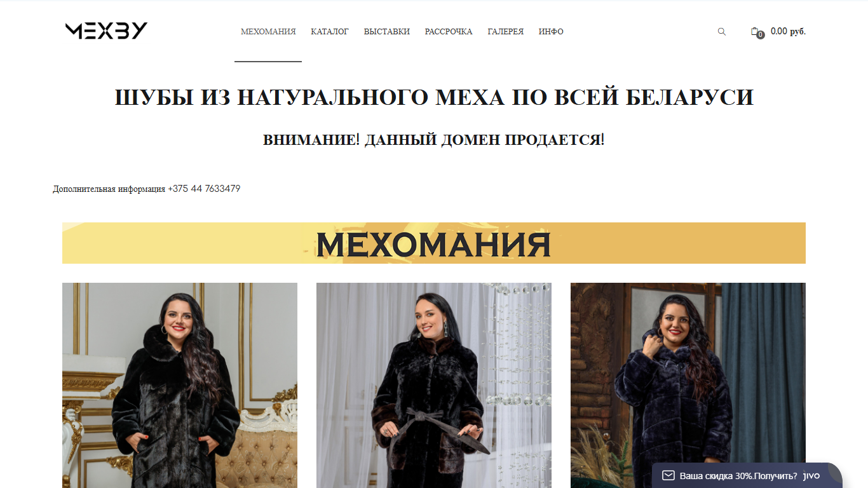The image size is (868, 488).
Task: Visit the ГАЛЕРЕЯ page
Action: [x=506, y=32]
